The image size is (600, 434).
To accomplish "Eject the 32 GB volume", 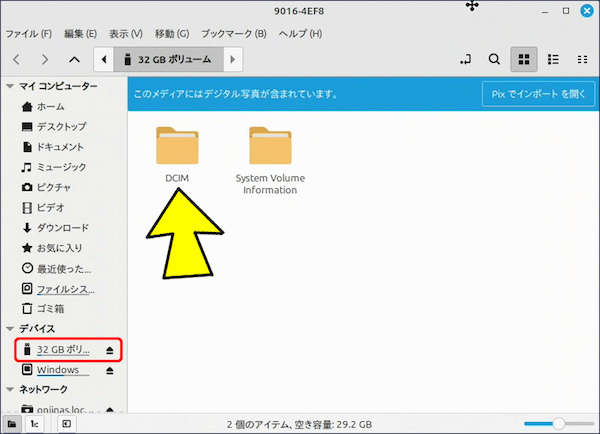I will click(x=110, y=350).
